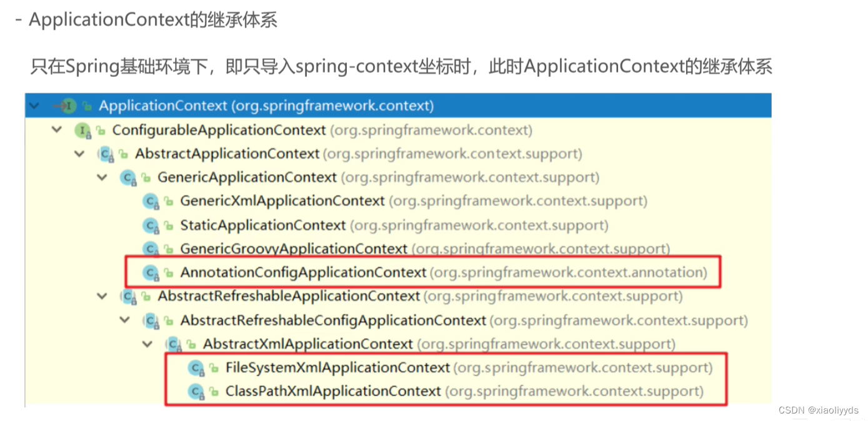Image resolution: width=868 pixels, height=421 pixels.
Task: Select the AnnotationConfigApplicationContext entry
Action: pos(303,272)
